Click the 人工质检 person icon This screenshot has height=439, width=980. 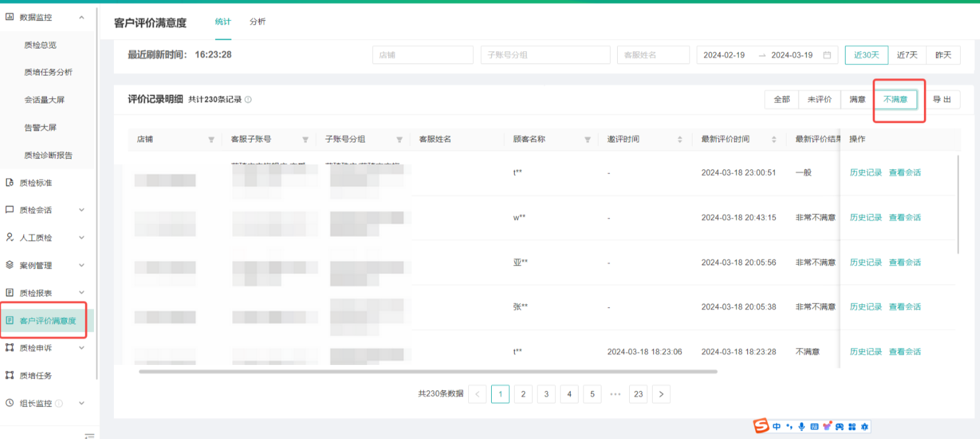tap(10, 237)
